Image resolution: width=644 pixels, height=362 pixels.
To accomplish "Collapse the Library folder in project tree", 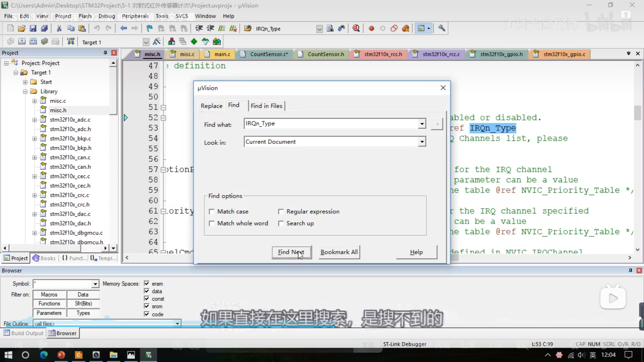I will [25, 92].
